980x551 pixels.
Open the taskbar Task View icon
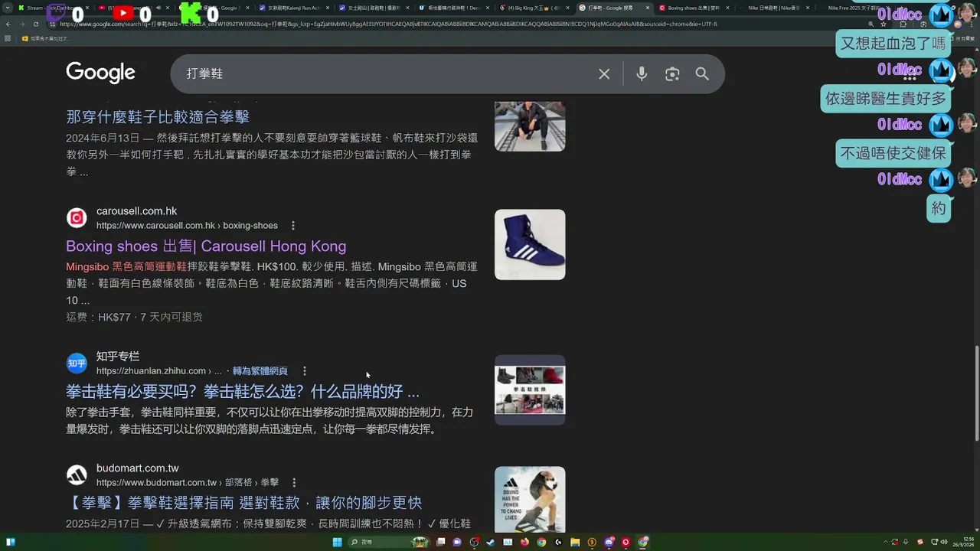pyautogui.click(x=440, y=543)
